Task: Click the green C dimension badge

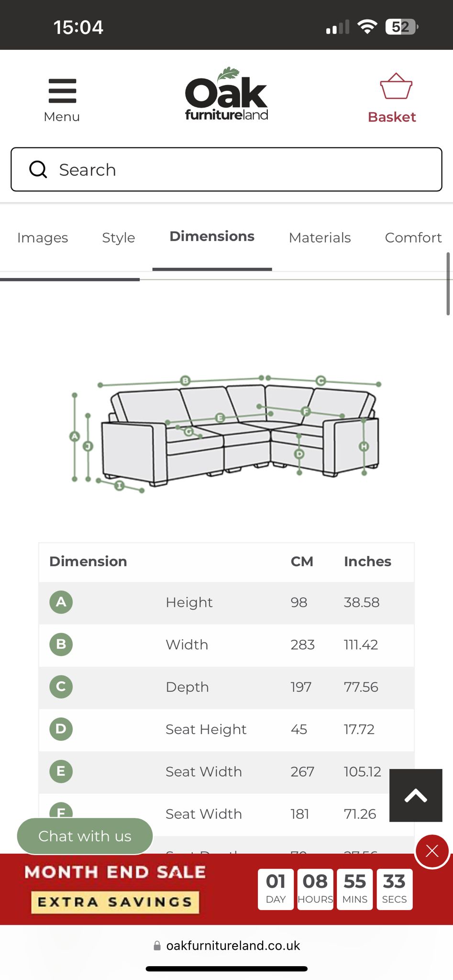Action: click(x=61, y=687)
